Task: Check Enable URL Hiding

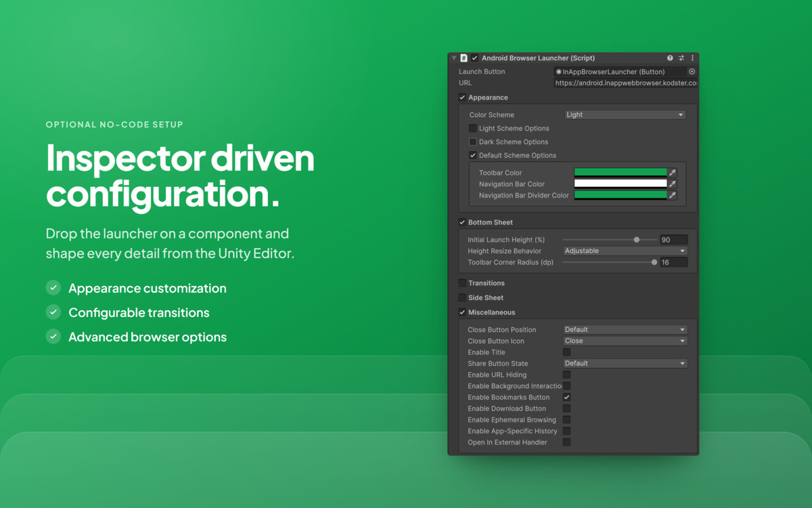Action: tap(567, 375)
